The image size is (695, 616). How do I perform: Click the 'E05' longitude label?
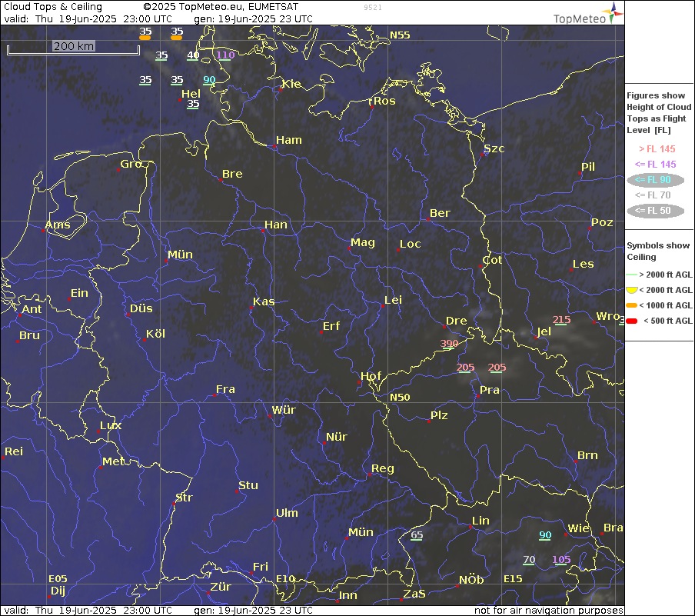click(58, 579)
